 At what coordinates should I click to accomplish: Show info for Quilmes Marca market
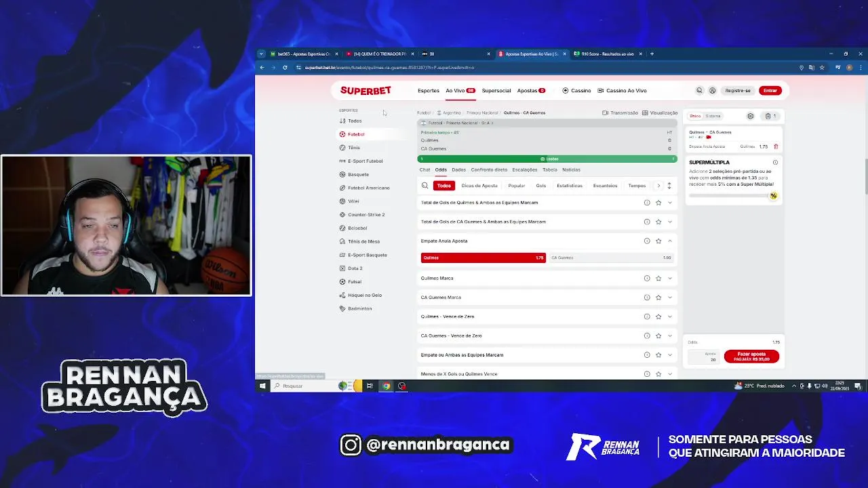(646, 278)
